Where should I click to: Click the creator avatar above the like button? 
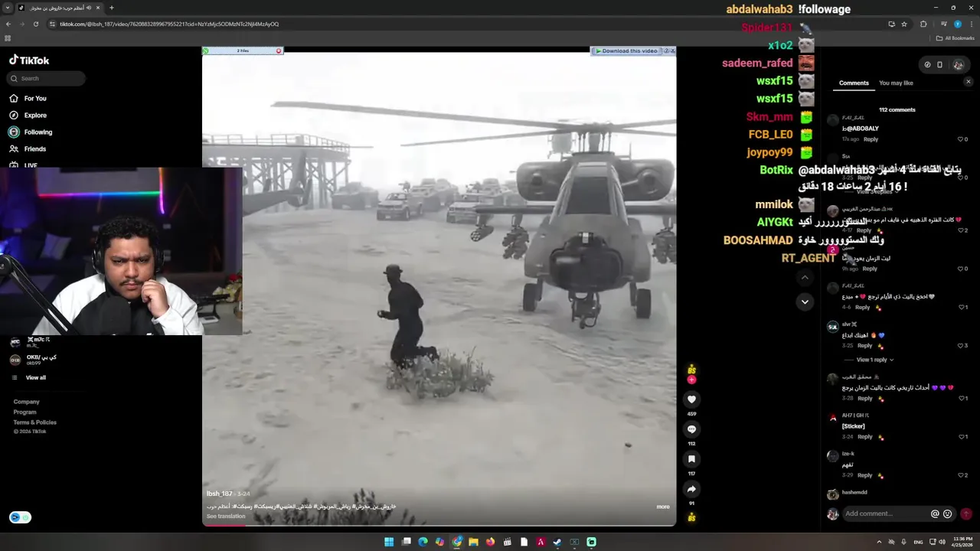[691, 370]
